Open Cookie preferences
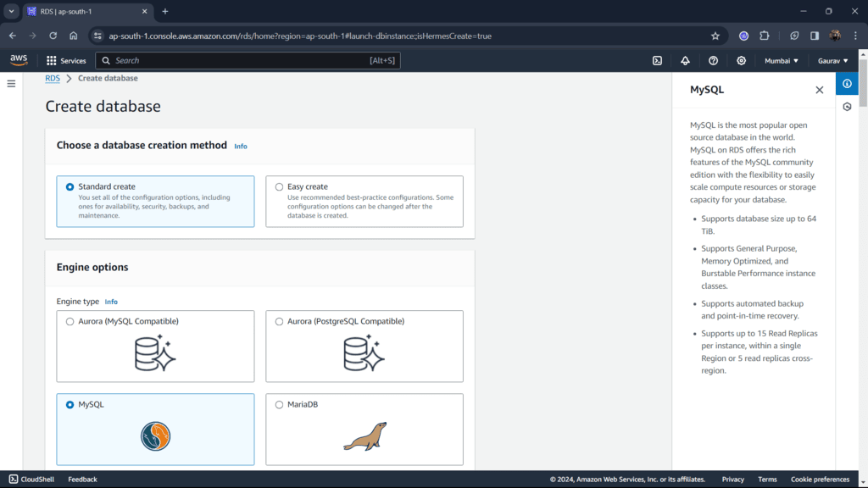 coord(820,480)
